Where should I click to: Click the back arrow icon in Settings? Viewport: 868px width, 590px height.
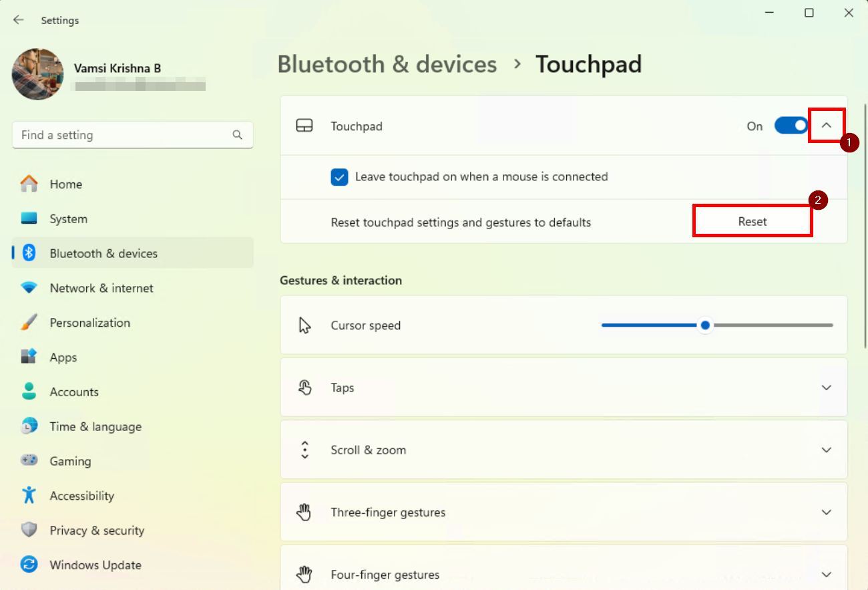point(18,20)
